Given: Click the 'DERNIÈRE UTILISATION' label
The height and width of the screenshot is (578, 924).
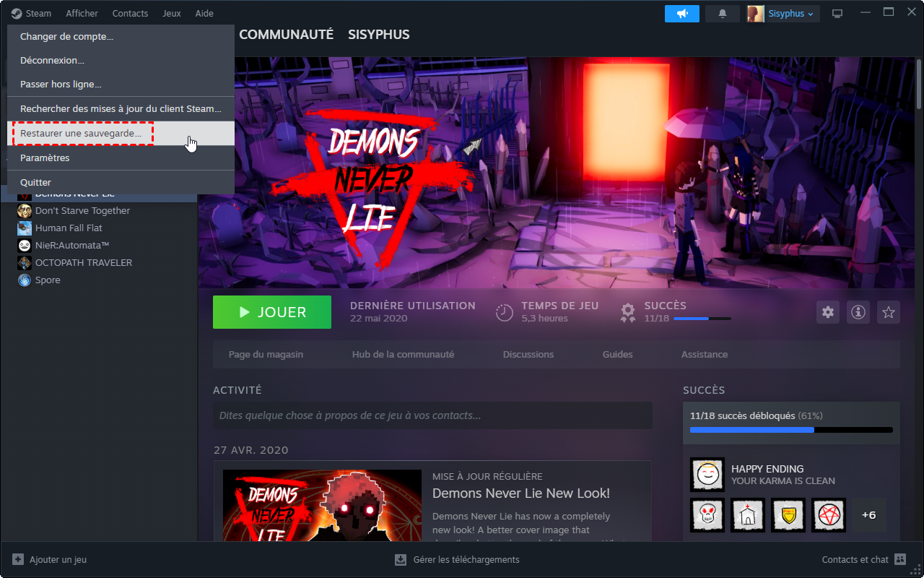Looking at the screenshot, I should (x=413, y=306).
